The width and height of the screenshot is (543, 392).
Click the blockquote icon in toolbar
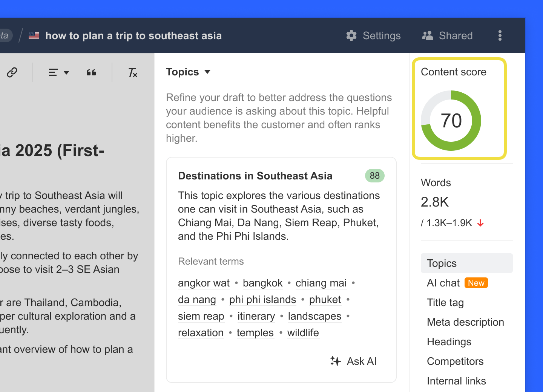click(91, 72)
